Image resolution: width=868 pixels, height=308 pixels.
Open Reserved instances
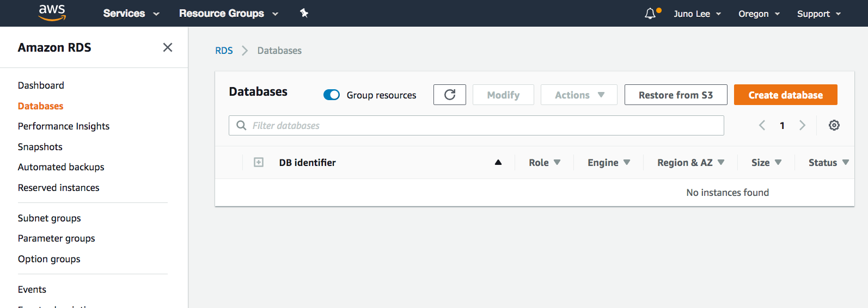59,188
